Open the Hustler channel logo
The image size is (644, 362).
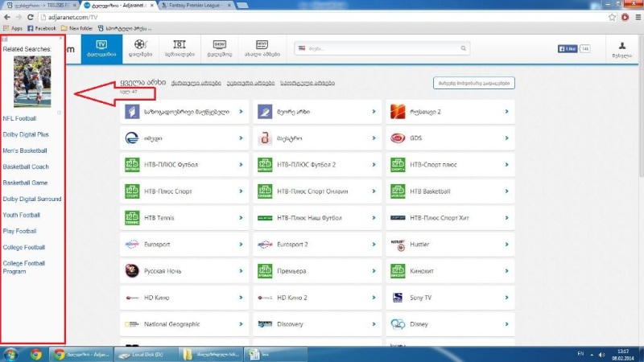pos(398,245)
